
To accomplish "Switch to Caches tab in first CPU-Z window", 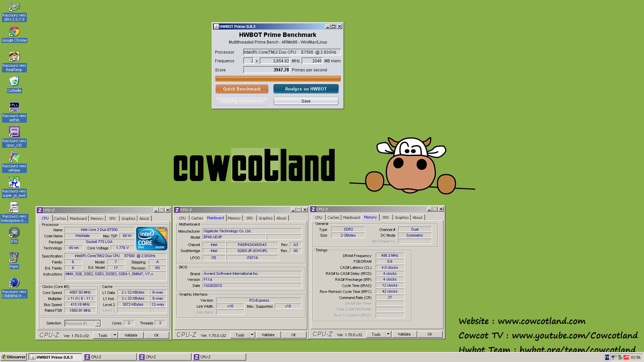I will (x=60, y=219).
